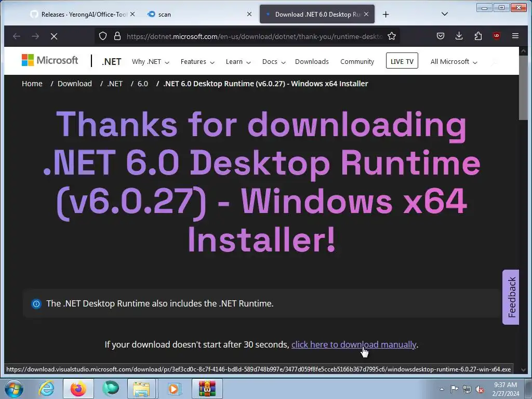Viewport: 532px width, 399px height.
Task: Open the Edge-like green browser taskbar icon
Action: 111,389
